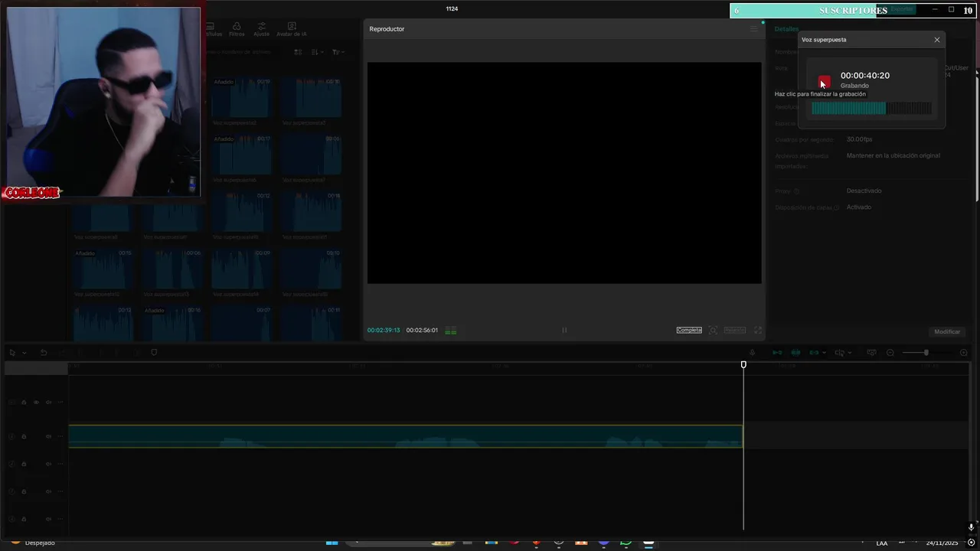Click the timeline zoom slider handle
The image size is (980, 551).
[926, 353]
